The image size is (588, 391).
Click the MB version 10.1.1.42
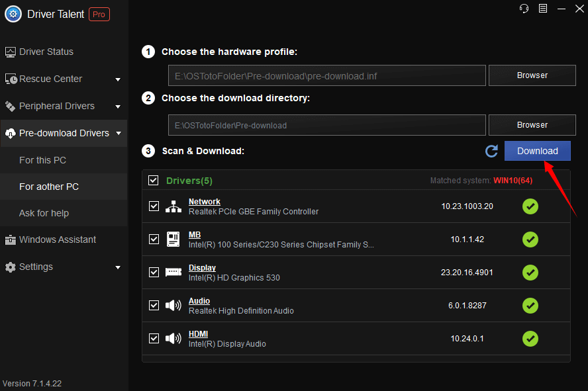pos(467,239)
